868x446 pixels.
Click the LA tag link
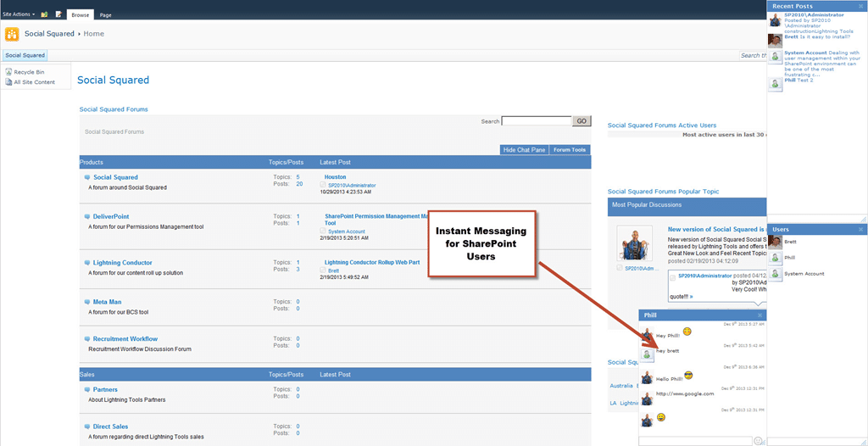(x=613, y=404)
